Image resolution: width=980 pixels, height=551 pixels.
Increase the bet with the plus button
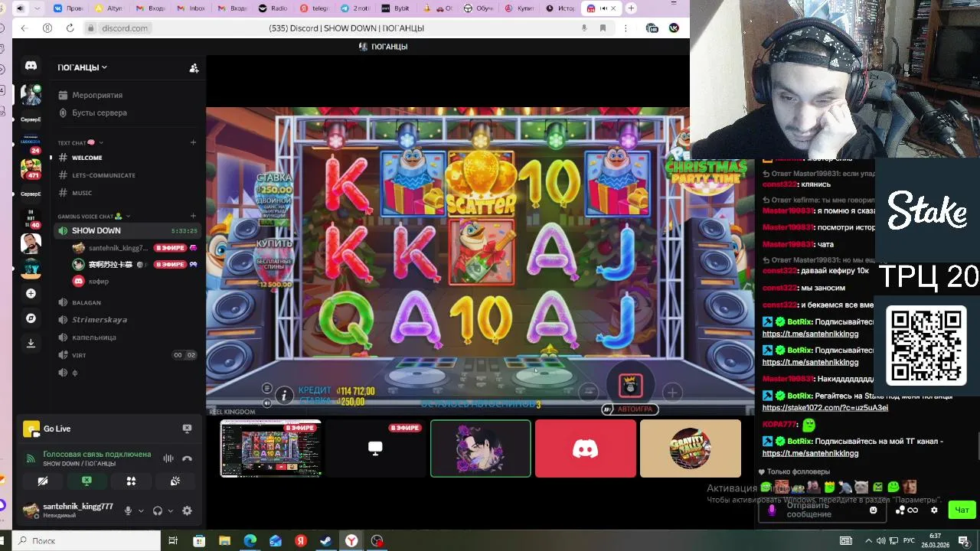coord(672,393)
